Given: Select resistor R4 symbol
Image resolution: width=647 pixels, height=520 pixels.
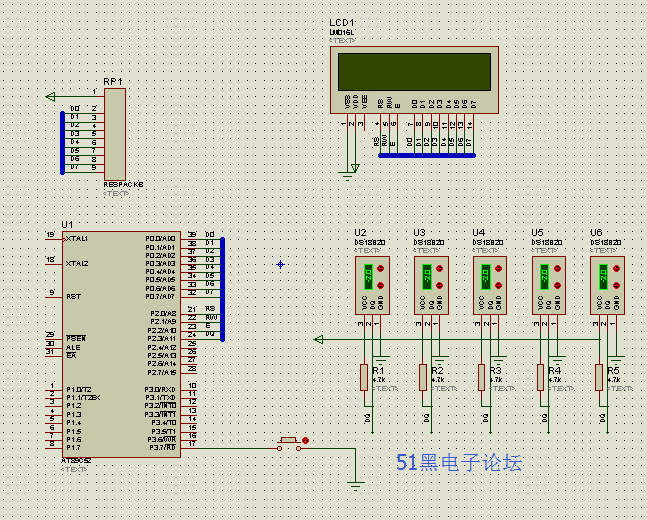Looking at the screenshot, I should (541, 377).
